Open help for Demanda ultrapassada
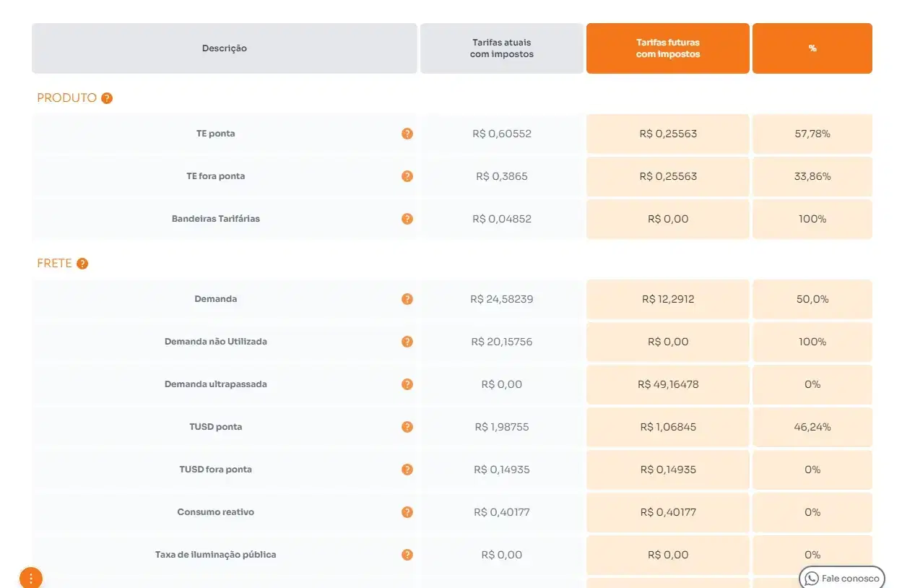 [x=407, y=384]
